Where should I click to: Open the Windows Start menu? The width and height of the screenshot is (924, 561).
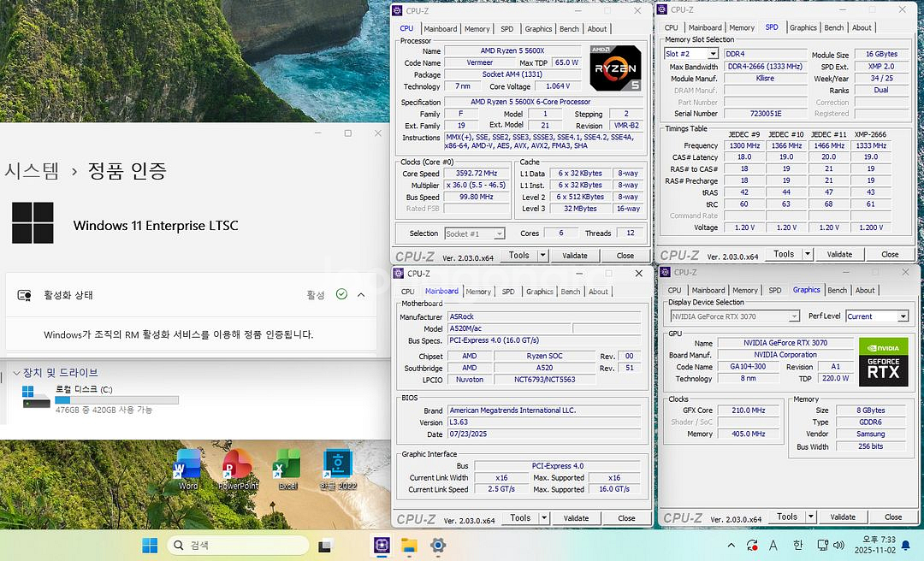[149, 545]
